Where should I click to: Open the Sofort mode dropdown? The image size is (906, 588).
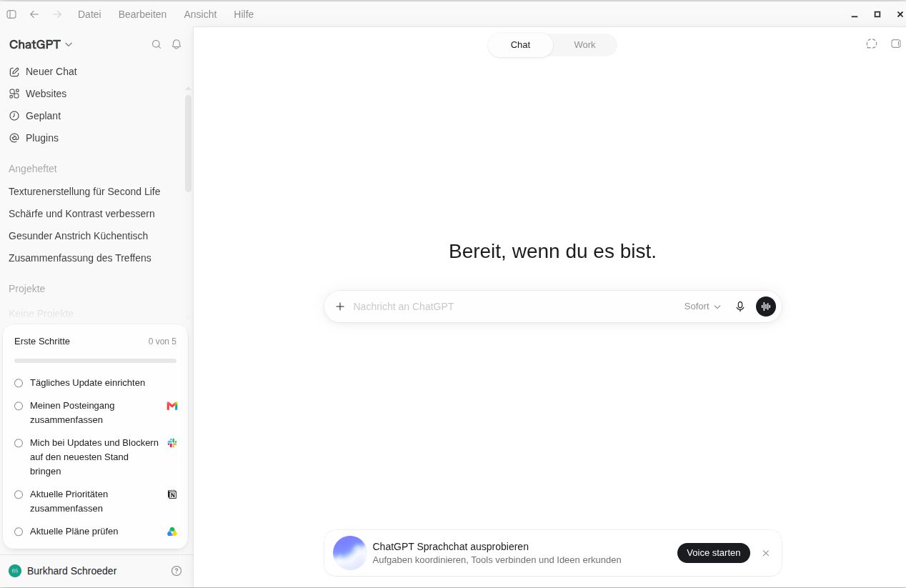(x=702, y=307)
